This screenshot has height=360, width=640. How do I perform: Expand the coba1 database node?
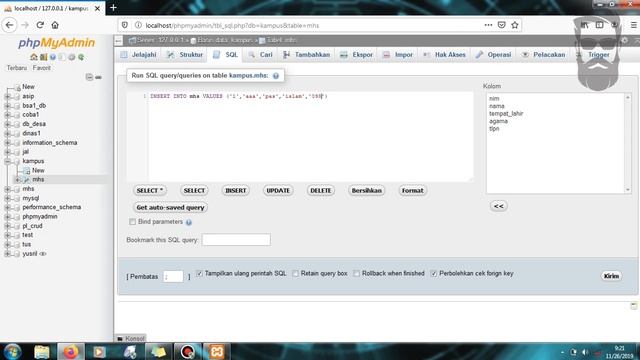[x=7, y=115]
